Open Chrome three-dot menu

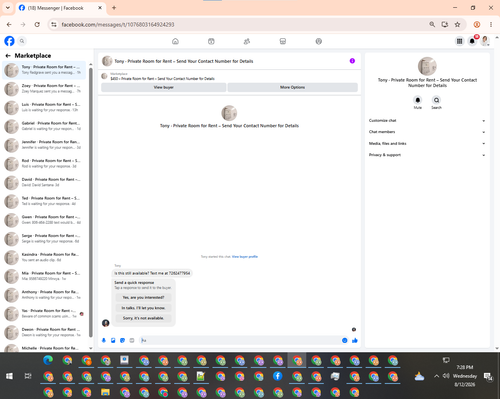click(491, 24)
